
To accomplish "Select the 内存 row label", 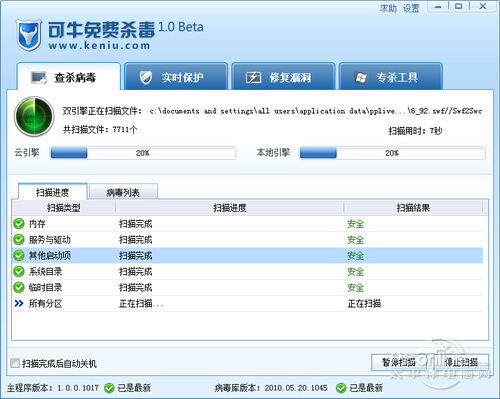I will pyautogui.click(x=37, y=224).
